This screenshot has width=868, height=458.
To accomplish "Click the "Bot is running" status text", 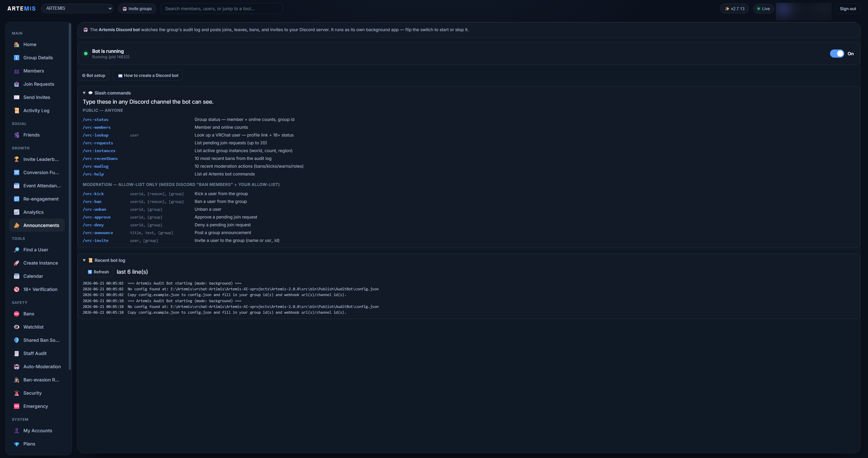I will coord(108,51).
